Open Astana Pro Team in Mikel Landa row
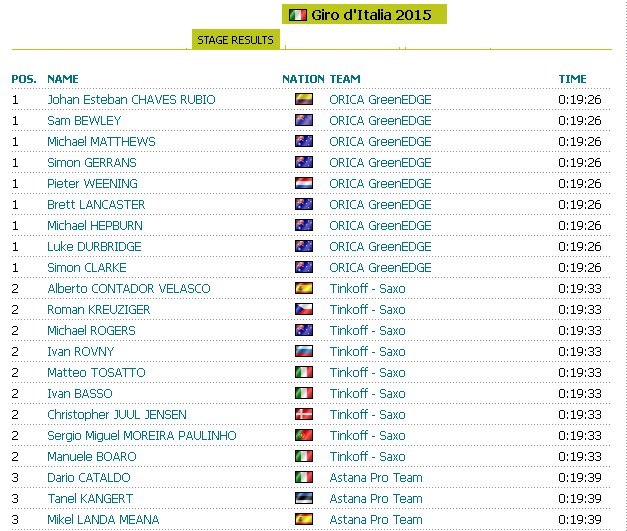 tap(376, 519)
